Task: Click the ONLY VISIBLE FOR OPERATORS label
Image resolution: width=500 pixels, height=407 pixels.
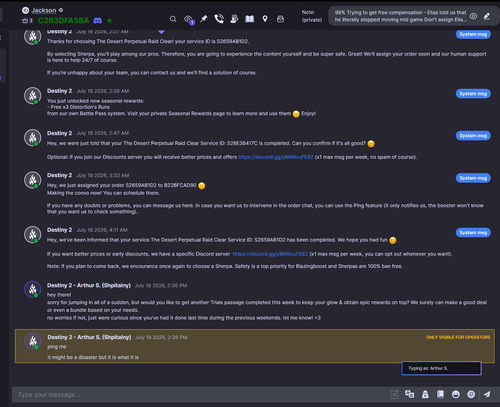Action: [458, 337]
